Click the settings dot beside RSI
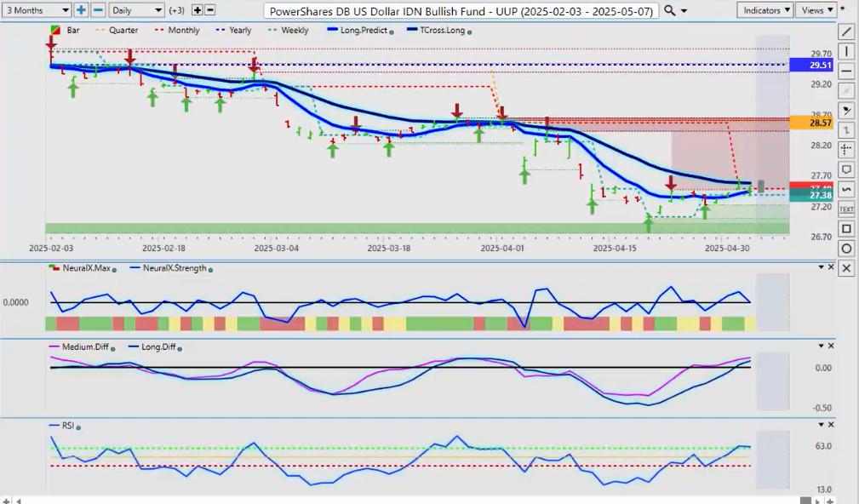The image size is (859, 504). 78,427
